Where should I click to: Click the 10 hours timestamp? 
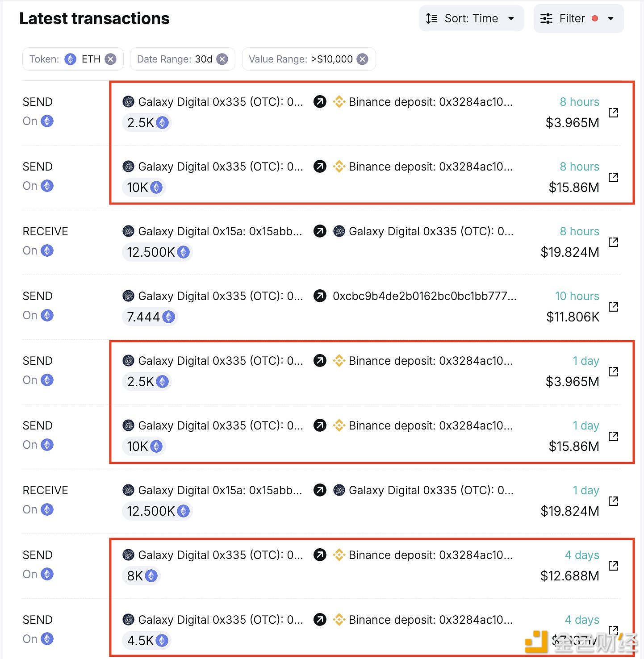pyautogui.click(x=577, y=296)
